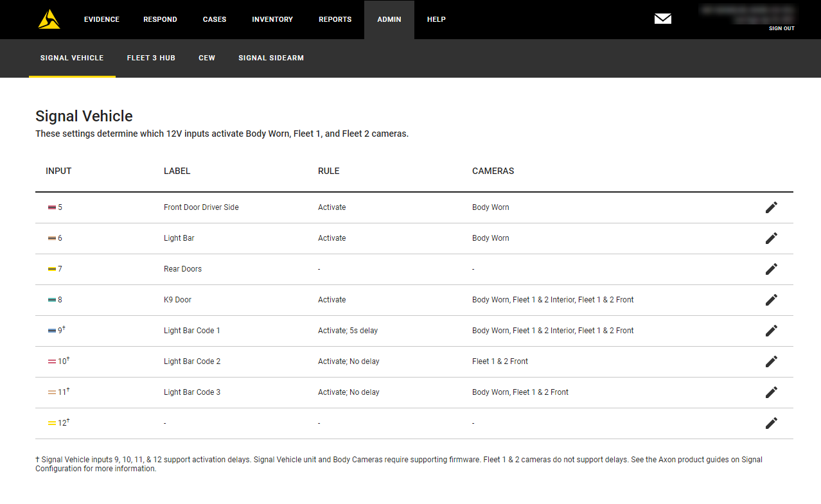Screen dimensions: 821x504
Task: Click input number 10 cell
Action: (64, 361)
